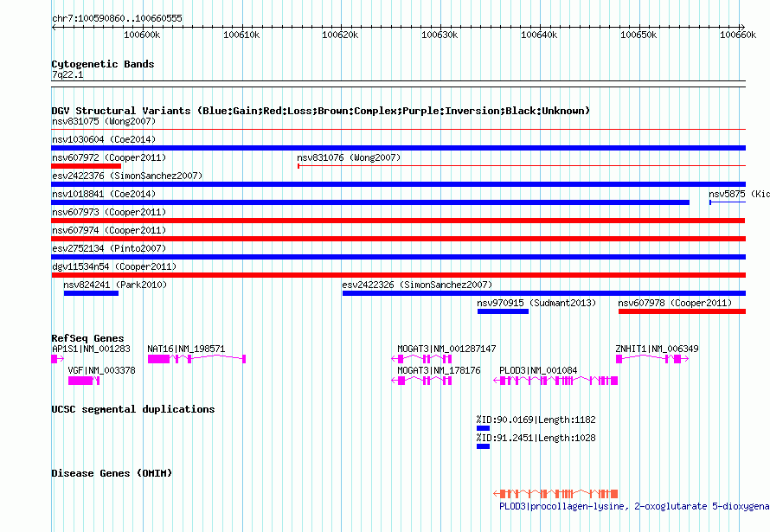Click the 100630k mark on the ruler
This screenshot has width=770, height=532.
439,35
